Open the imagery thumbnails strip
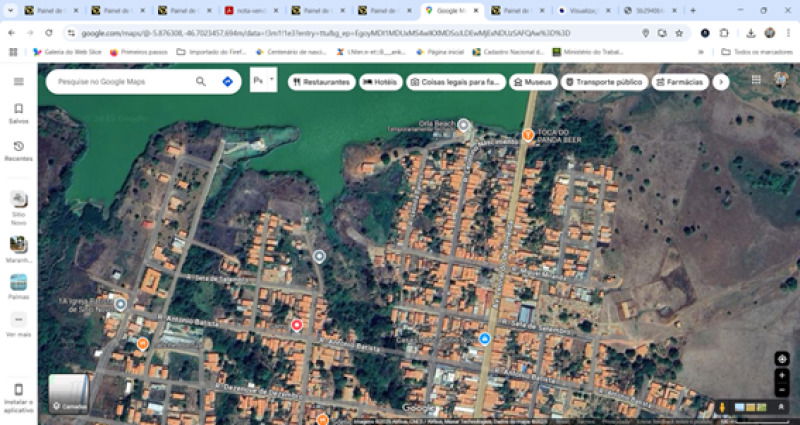This screenshot has width=800, height=425. [750, 407]
